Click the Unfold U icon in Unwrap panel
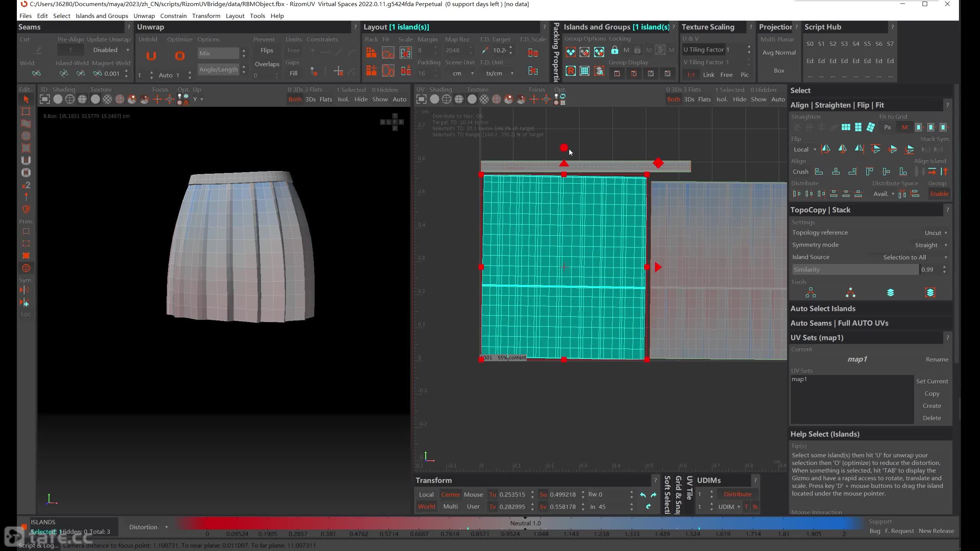Image resolution: width=980 pixels, height=551 pixels. click(x=151, y=56)
